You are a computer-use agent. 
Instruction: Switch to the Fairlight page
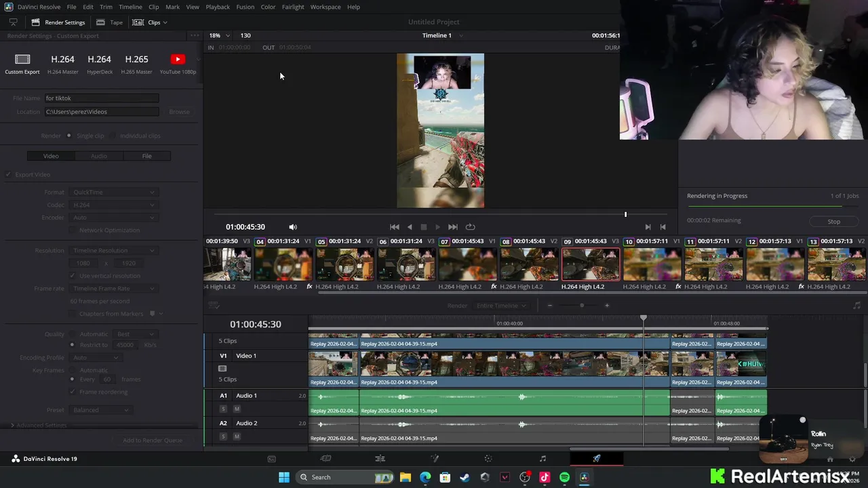[542, 459]
